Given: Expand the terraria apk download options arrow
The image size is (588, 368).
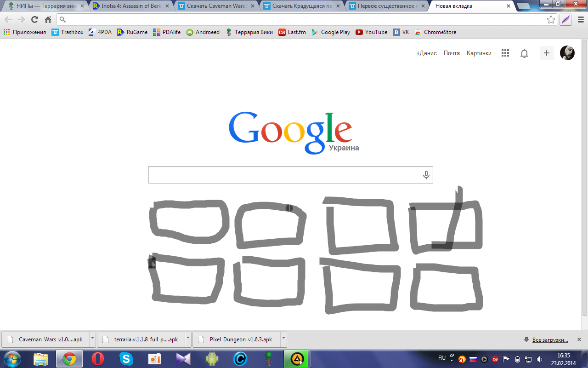Looking at the screenshot, I should [188, 339].
